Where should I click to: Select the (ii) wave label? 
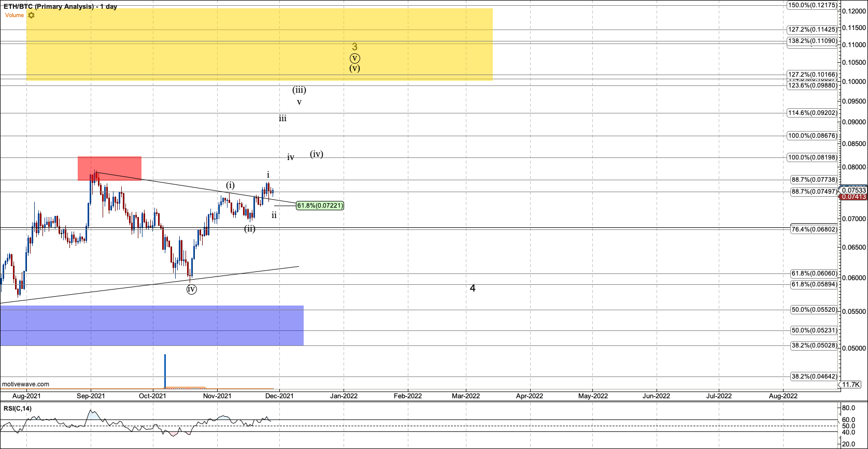(x=250, y=228)
